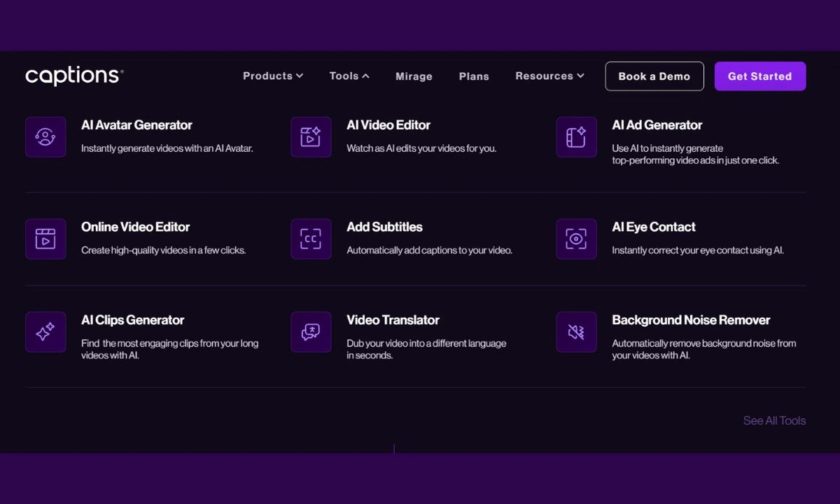Open the AI Clips Generator title
Viewport: 840px width, 504px height.
click(133, 321)
